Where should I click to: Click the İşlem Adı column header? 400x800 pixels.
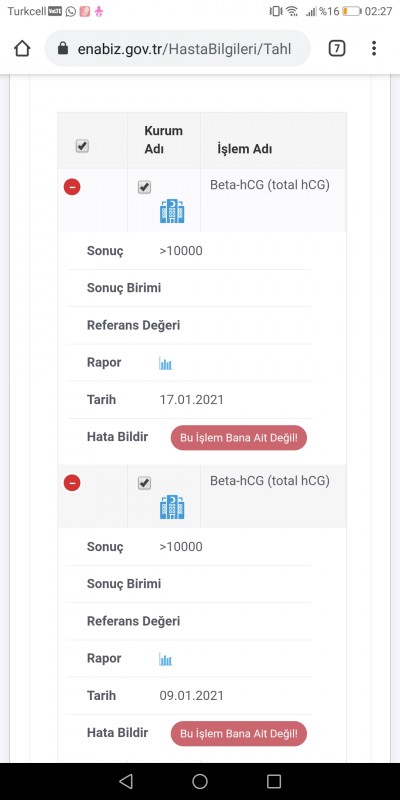click(x=244, y=149)
